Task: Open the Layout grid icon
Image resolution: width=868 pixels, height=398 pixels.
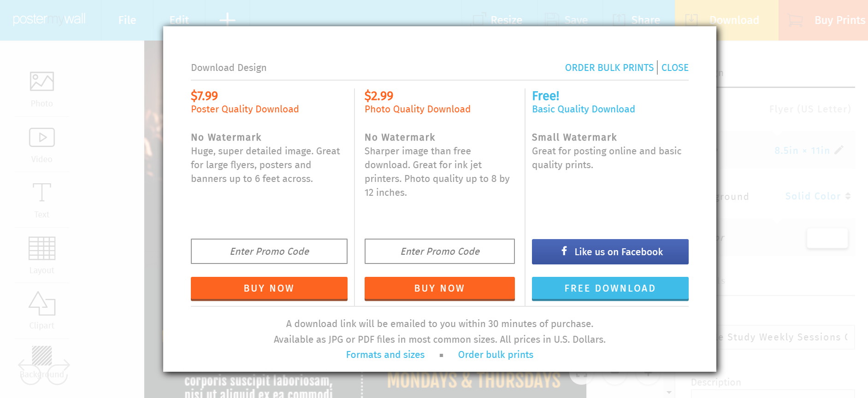Action: 42,248
